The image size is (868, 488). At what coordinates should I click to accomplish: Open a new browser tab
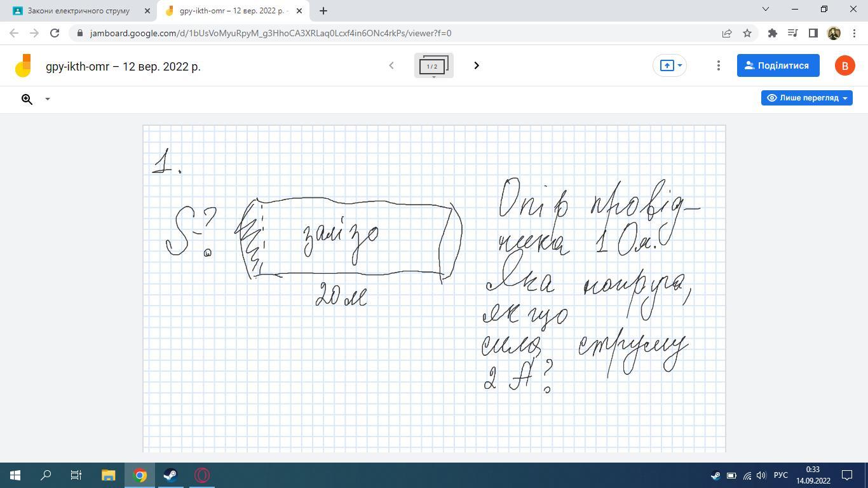pyautogui.click(x=323, y=11)
